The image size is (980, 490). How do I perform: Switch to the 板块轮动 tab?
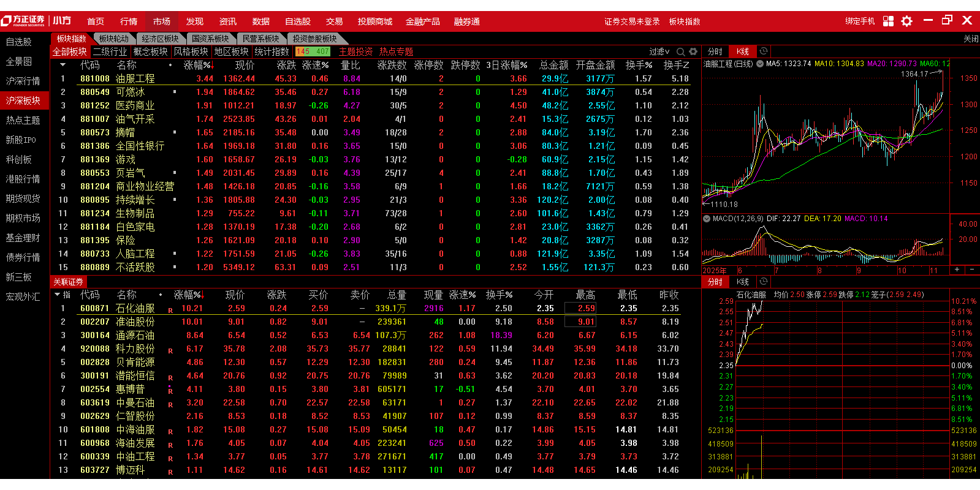[x=114, y=39]
